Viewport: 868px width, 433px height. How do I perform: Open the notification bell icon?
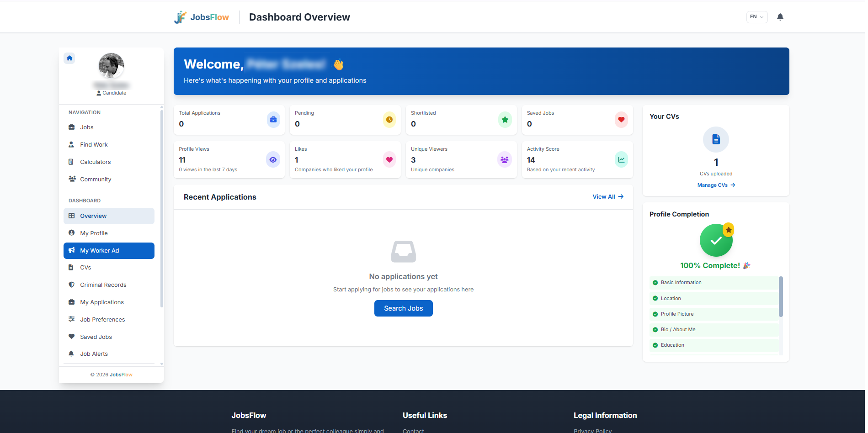pos(780,17)
